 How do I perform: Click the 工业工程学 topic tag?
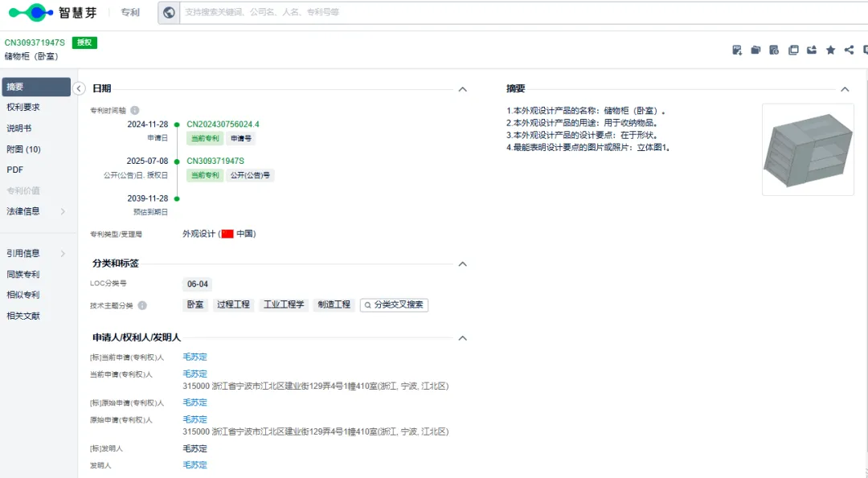(x=284, y=304)
